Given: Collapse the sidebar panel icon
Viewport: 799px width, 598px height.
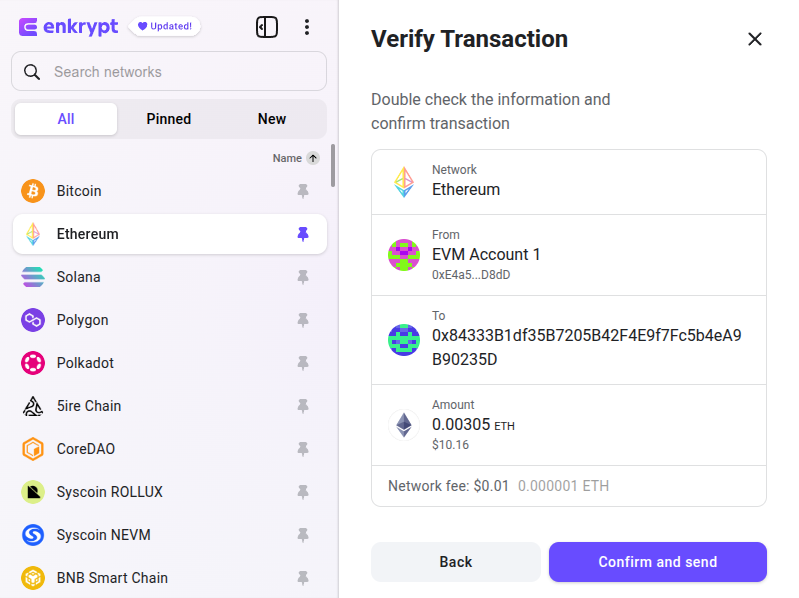Looking at the screenshot, I should (x=267, y=27).
